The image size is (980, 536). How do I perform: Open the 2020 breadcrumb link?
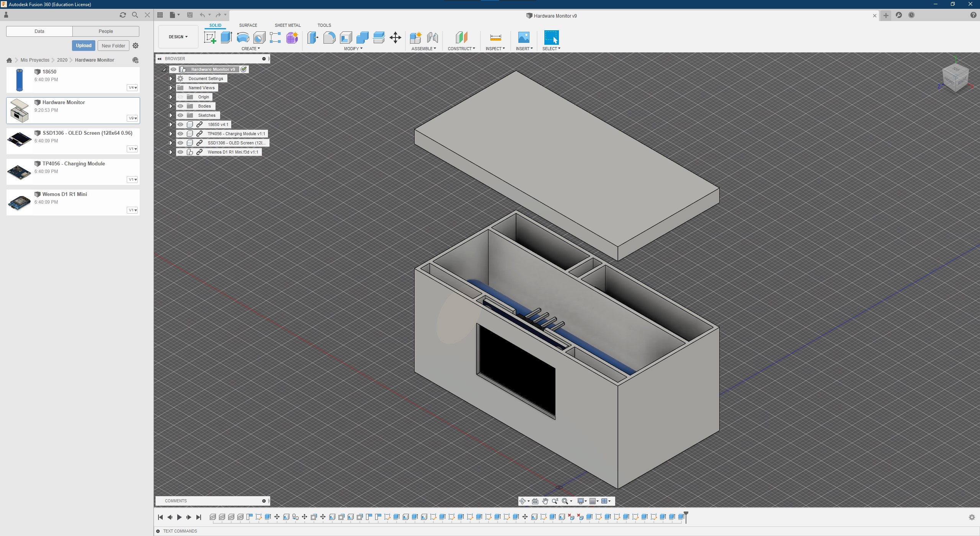point(62,60)
